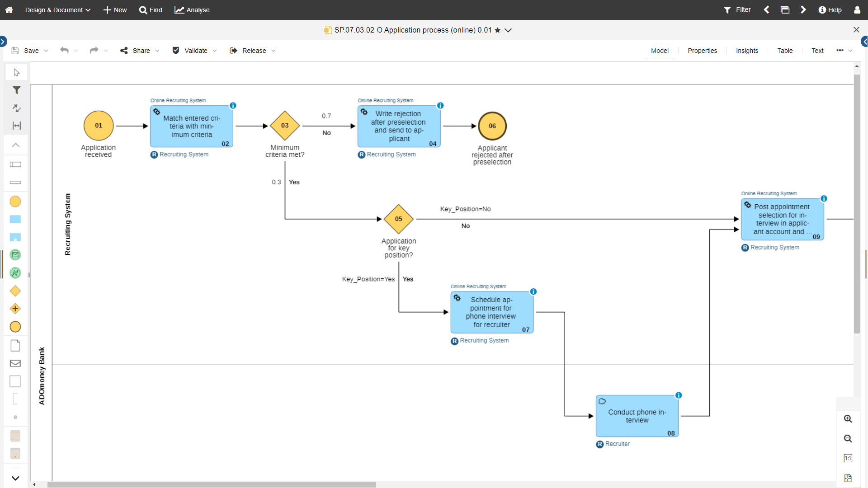This screenshot has width=868, height=488.
Task: Select the gateway diamond shape tool
Action: tap(15, 291)
